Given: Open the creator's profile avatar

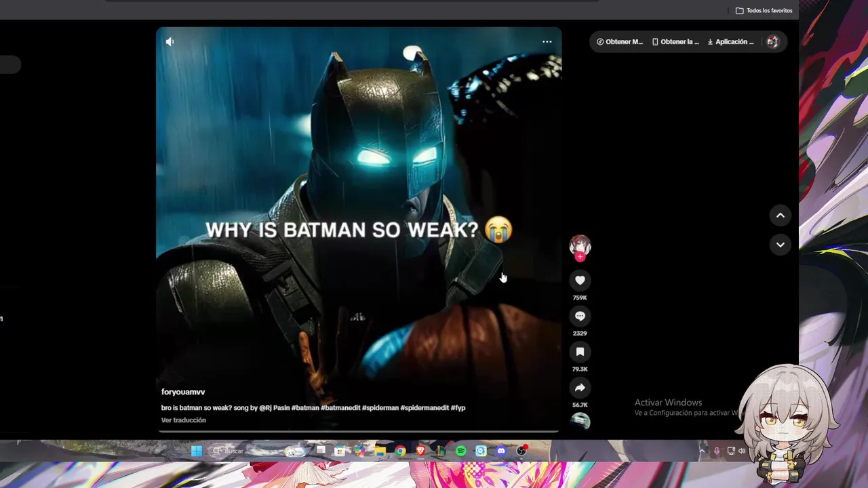Looking at the screenshot, I should coord(580,245).
